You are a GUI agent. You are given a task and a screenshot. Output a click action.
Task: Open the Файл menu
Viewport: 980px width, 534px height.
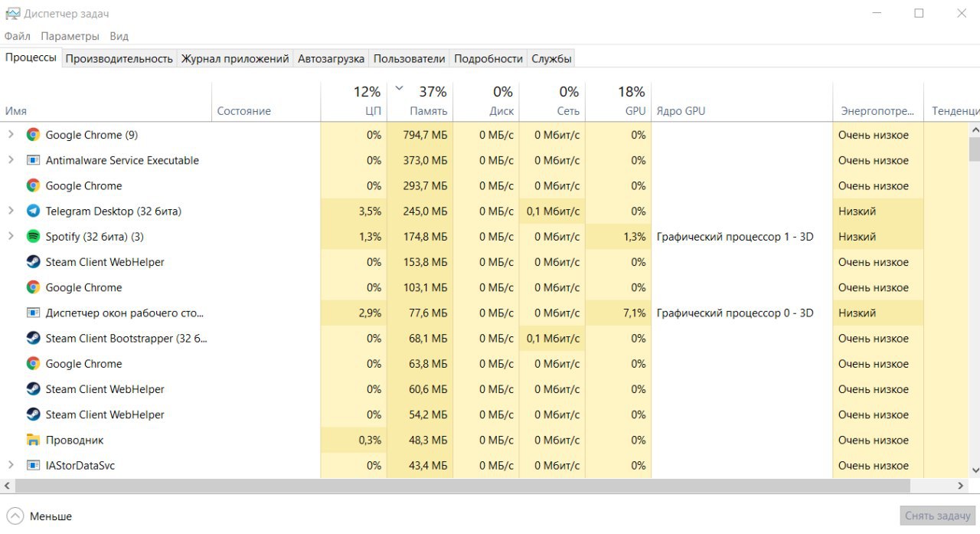point(18,36)
